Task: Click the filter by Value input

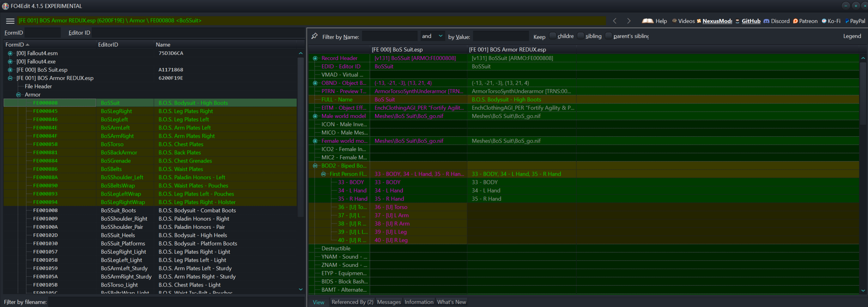Action: click(500, 36)
